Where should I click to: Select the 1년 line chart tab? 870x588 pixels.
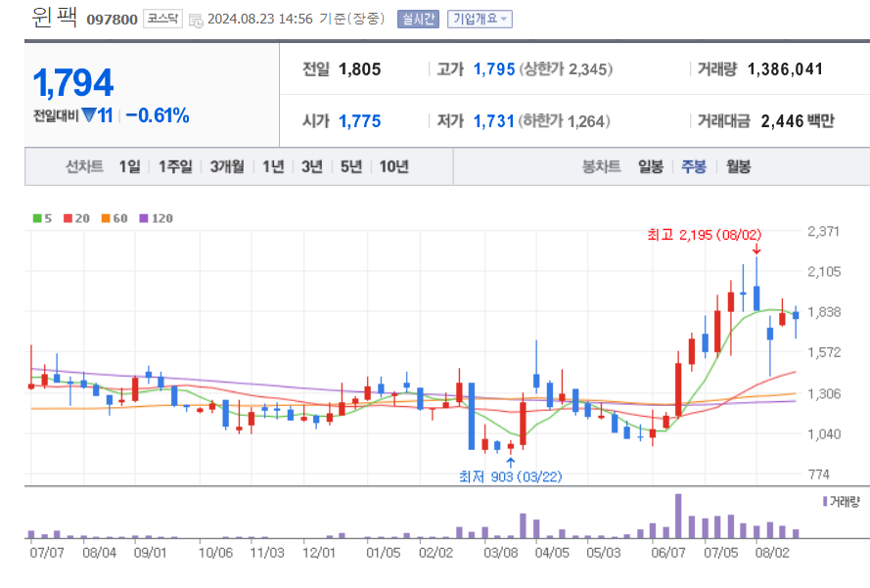tap(273, 166)
